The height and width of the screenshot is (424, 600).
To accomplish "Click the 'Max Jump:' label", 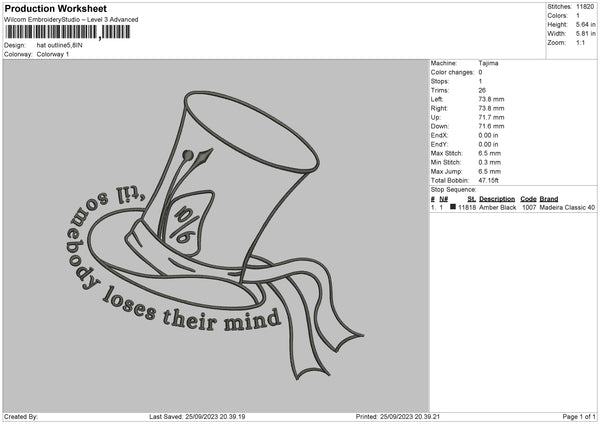I will pos(447,171).
